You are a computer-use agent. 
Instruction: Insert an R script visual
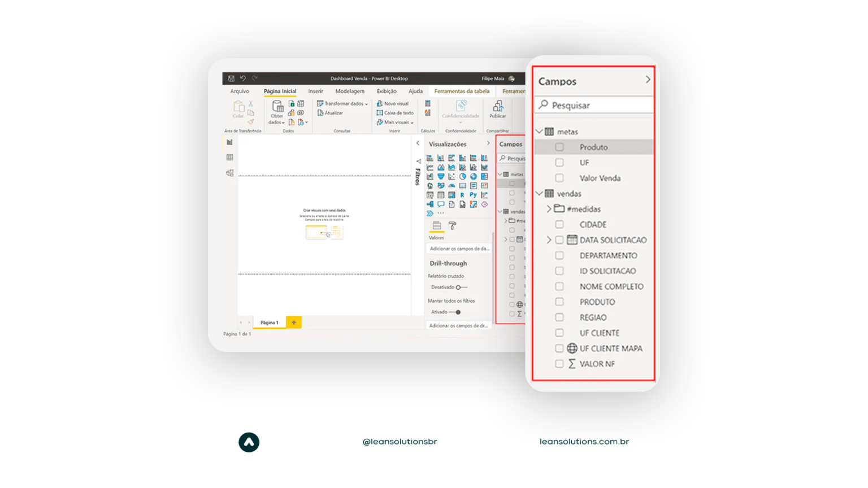pos(463,195)
